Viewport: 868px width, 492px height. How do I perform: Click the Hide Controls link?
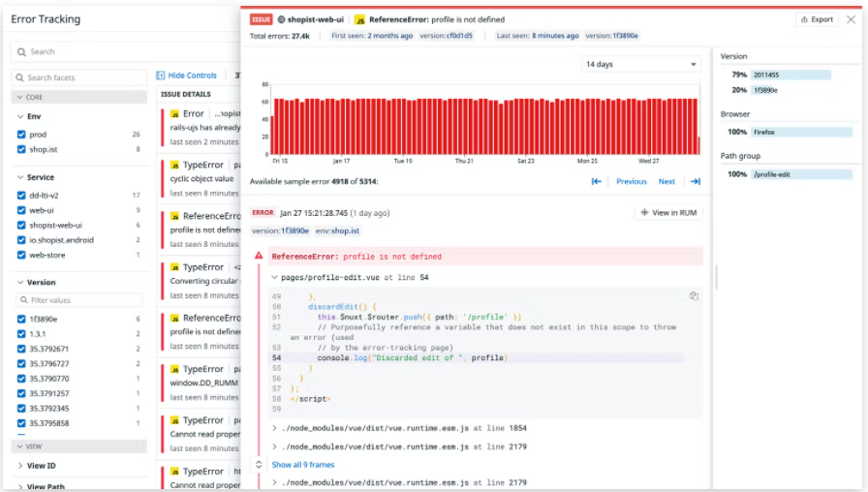pyautogui.click(x=192, y=76)
